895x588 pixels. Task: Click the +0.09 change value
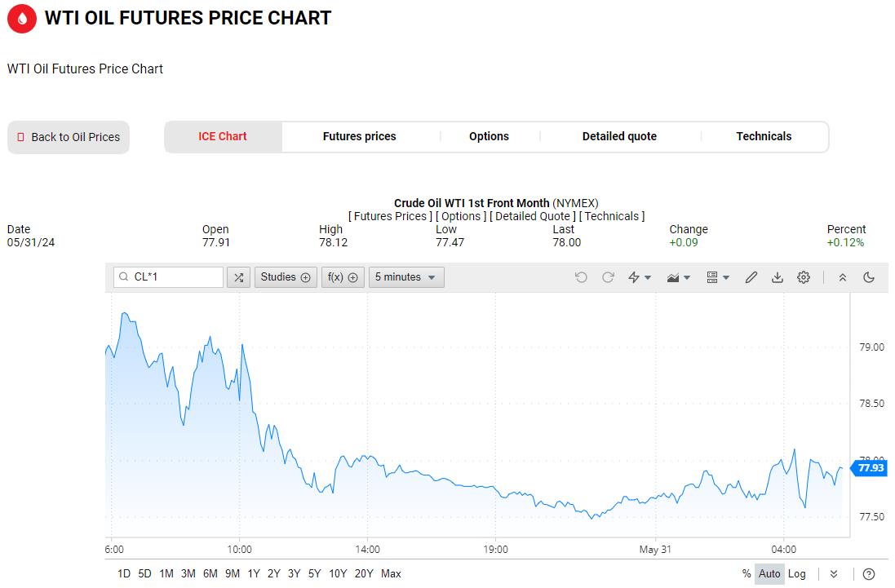click(683, 242)
